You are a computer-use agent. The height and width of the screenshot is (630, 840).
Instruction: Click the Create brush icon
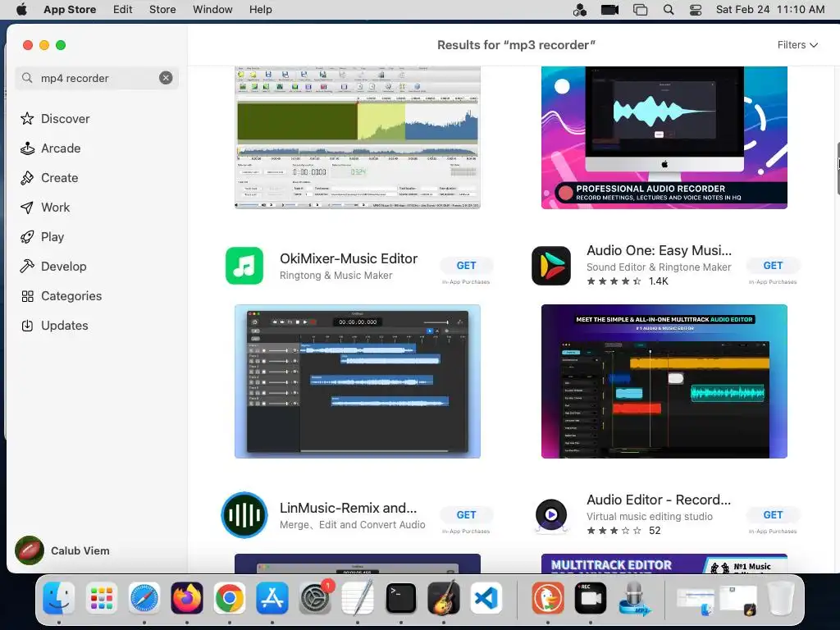pyautogui.click(x=27, y=178)
